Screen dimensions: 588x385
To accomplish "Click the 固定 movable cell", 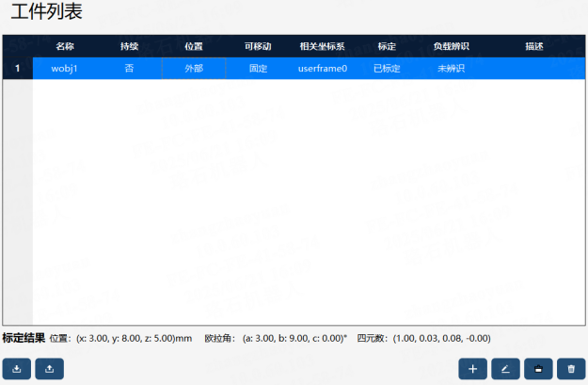I will click(258, 69).
